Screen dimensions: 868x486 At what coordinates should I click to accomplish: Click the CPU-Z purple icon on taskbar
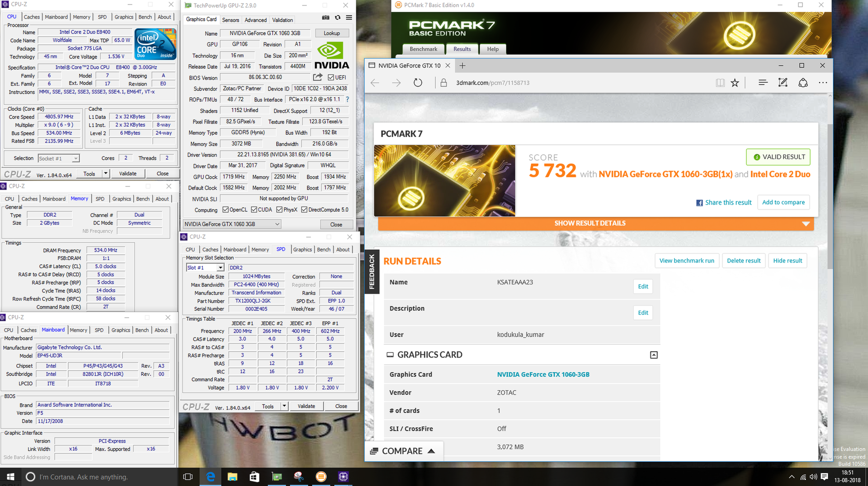tap(343, 476)
